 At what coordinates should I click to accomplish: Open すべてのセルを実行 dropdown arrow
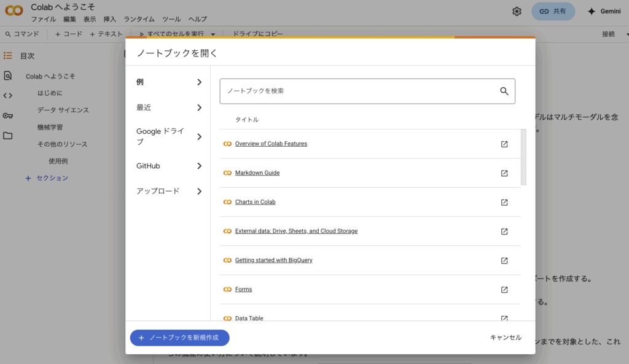[x=213, y=34]
